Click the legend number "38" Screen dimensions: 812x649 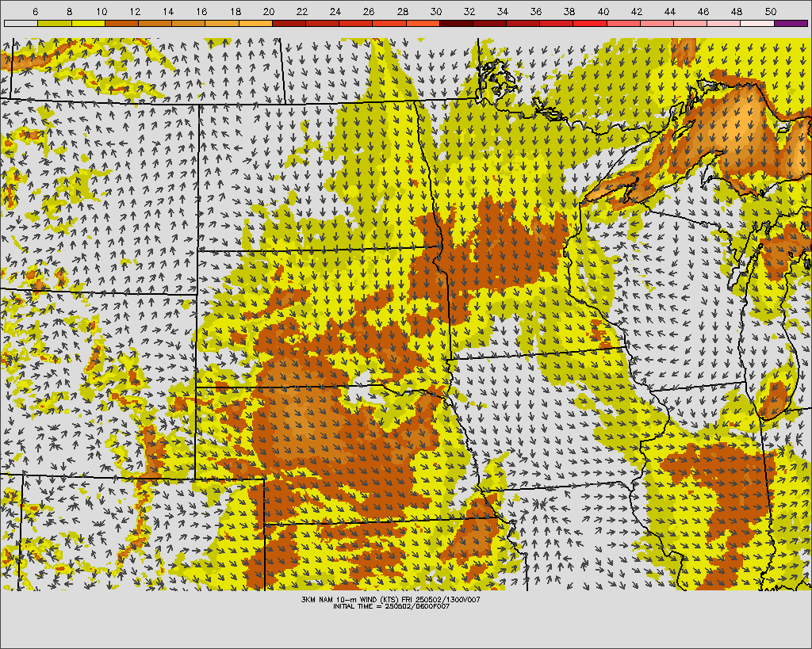569,11
